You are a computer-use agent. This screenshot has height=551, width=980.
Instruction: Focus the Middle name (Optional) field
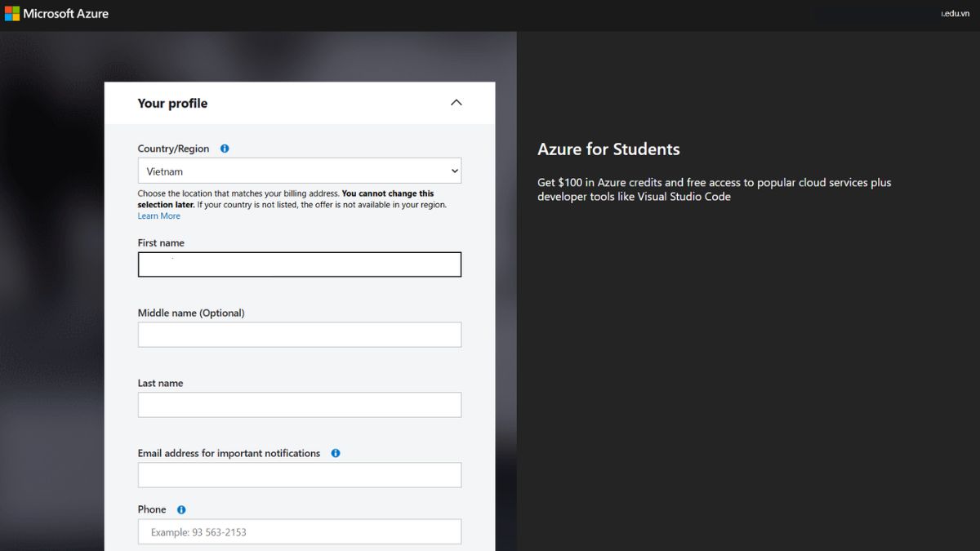click(x=299, y=334)
